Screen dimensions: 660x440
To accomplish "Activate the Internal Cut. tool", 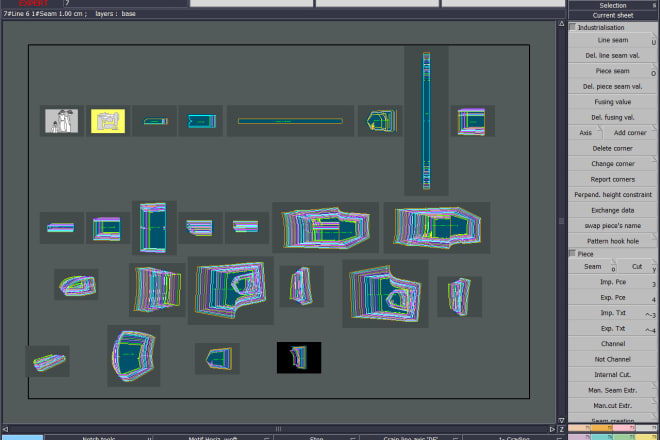I will 612,375.
